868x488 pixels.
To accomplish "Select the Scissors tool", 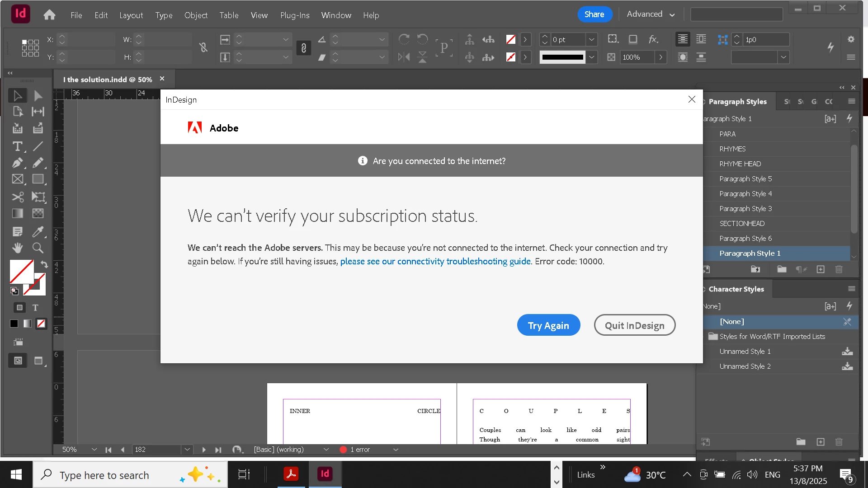I will pyautogui.click(x=17, y=197).
